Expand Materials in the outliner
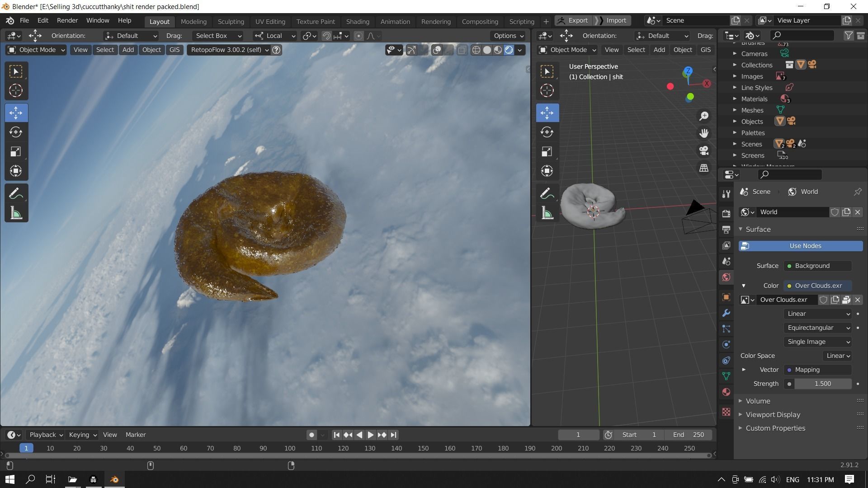The height and width of the screenshot is (488, 868). tap(734, 99)
